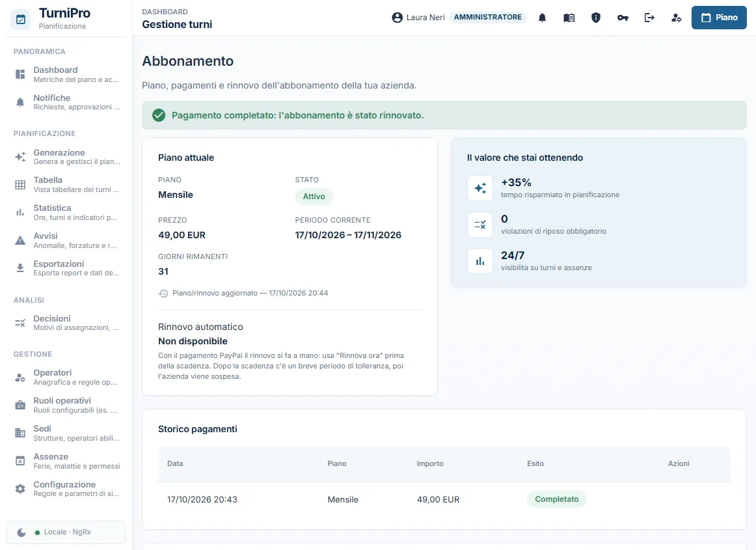Open the Decisioni sidebar icon
This screenshot has width=756, height=550.
(20, 323)
